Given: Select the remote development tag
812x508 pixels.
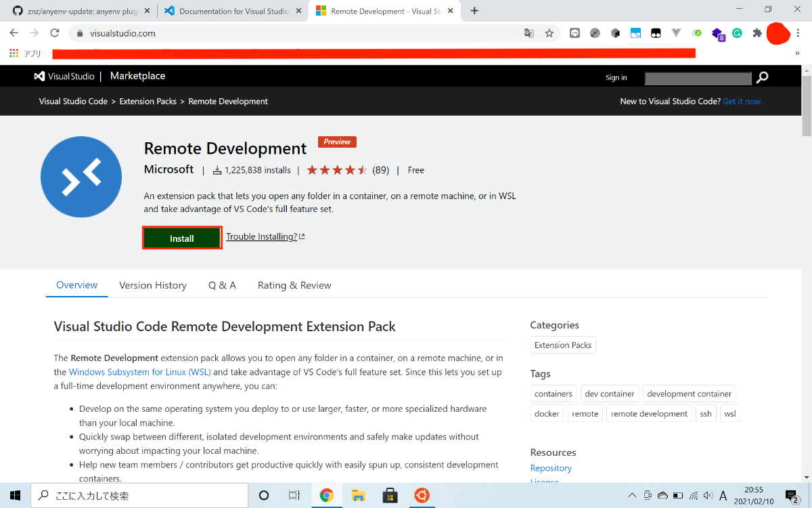Looking at the screenshot, I should coord(649,413).
